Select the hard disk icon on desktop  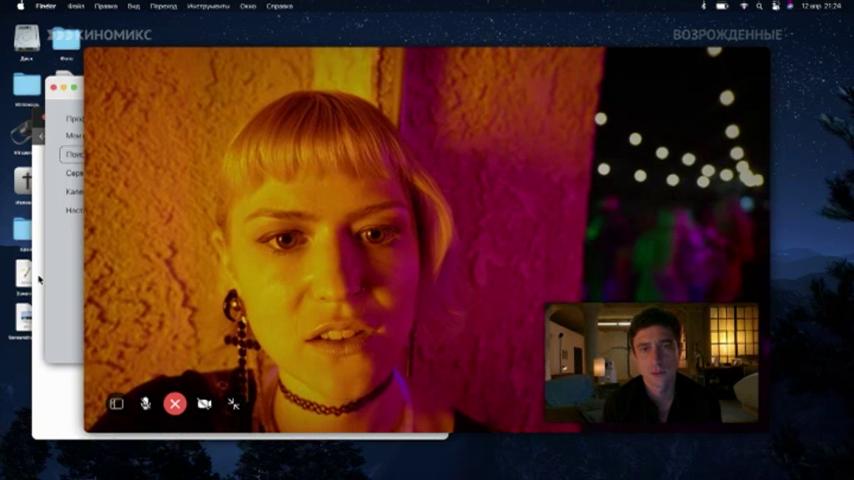pyautogui.click(x=27, y=38)
